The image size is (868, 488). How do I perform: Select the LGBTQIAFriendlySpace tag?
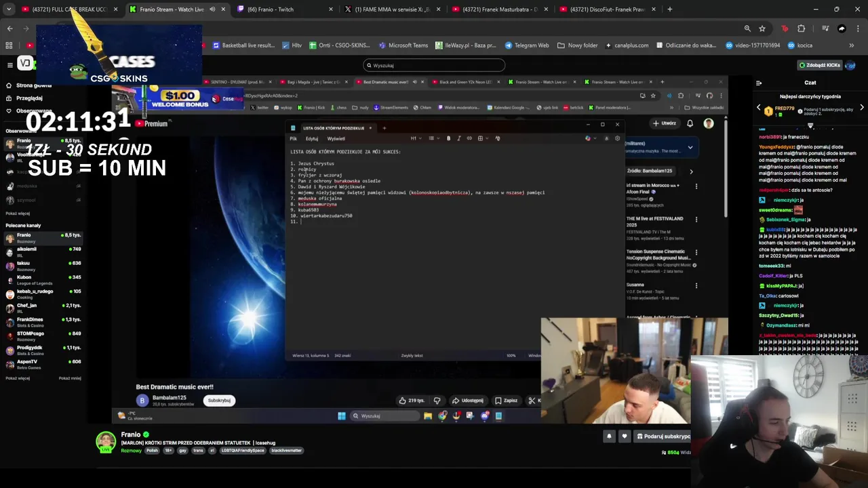pos(242,450)
